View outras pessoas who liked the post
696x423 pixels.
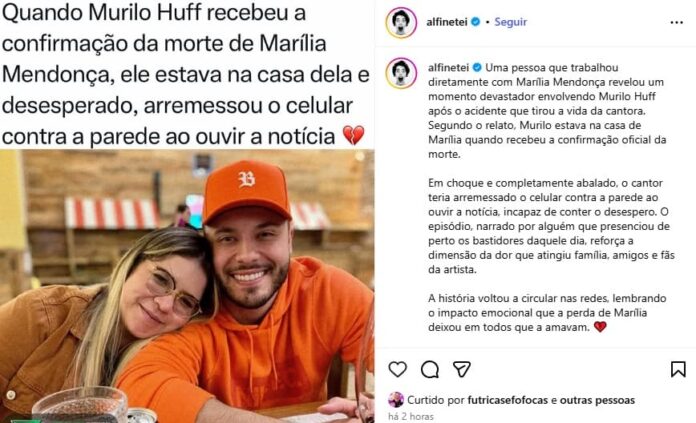pos(597,400)
